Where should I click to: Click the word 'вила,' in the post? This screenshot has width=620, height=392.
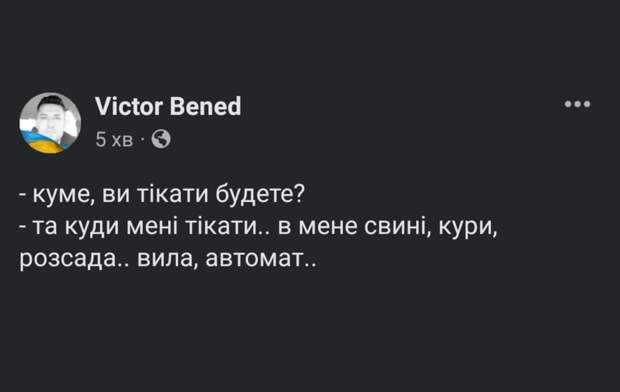click(x=168, y=260)
